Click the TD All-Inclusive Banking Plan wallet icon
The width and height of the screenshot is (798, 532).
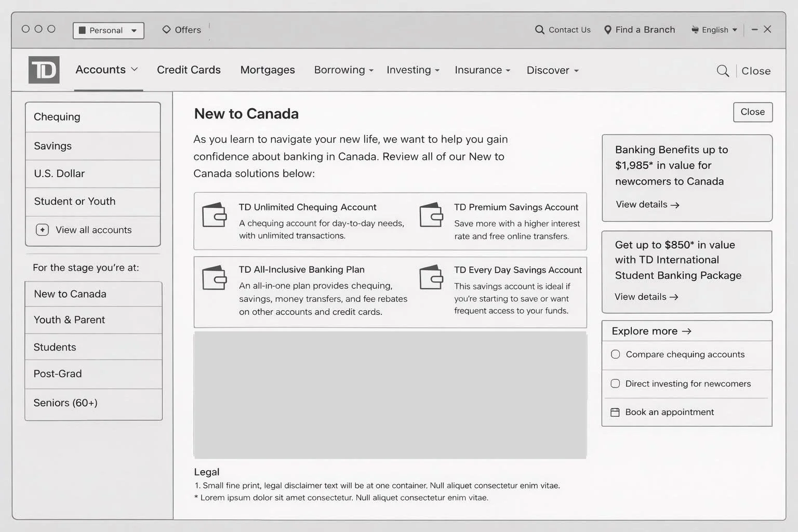click(x=215, y=277)
